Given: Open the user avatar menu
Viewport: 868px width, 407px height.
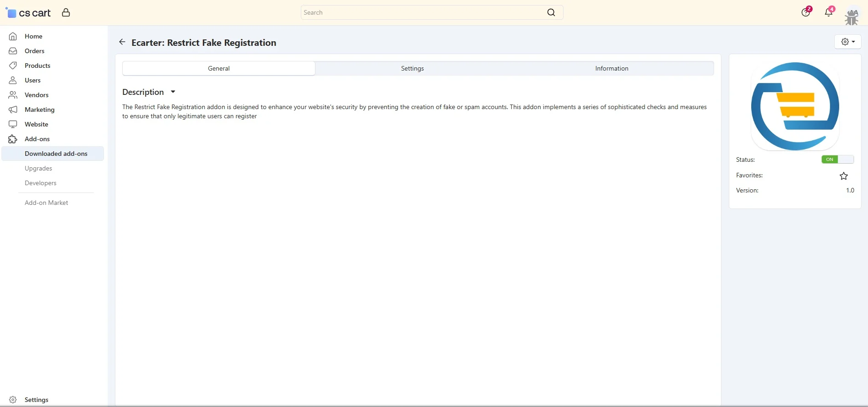Looking at the screenshot, I should pyautogui.click(x=852, y=16).
